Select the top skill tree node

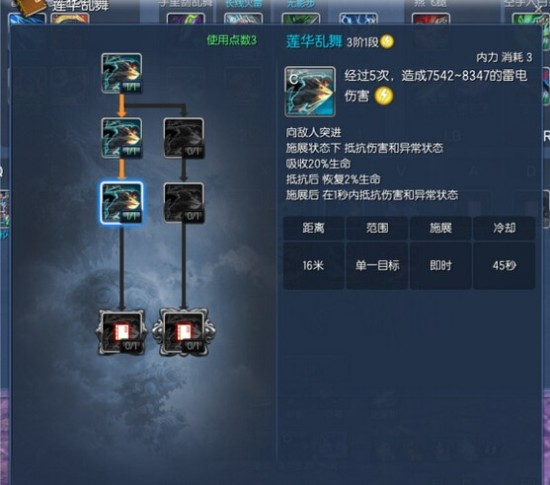click(122, 73)
